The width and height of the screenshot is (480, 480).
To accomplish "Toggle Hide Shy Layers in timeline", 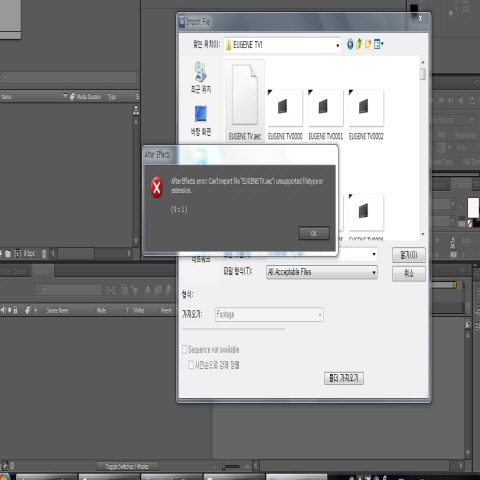I will click(x=148, y=290).
